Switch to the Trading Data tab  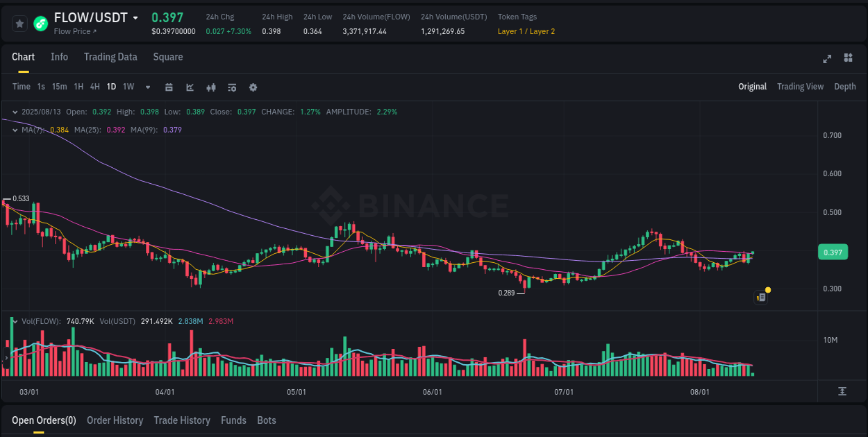(110, 57)
